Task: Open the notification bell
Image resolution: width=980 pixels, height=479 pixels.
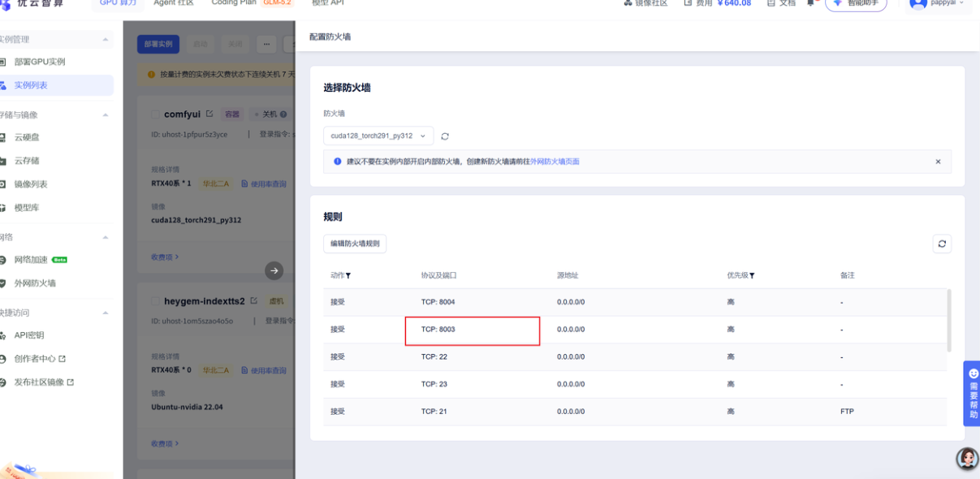Action: pyautogui.click(x=812, y=3)
